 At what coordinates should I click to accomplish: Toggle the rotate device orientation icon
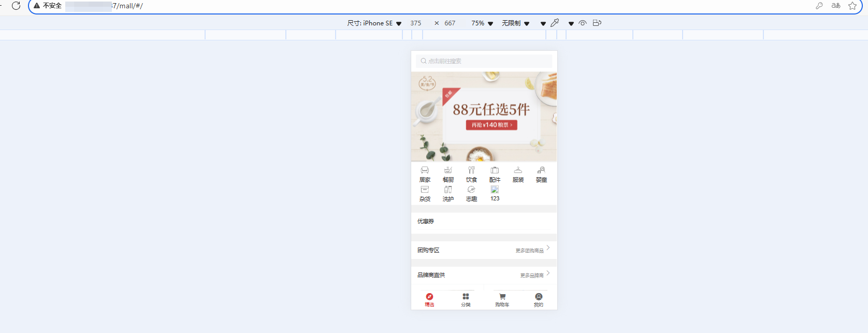coord(597,23)
